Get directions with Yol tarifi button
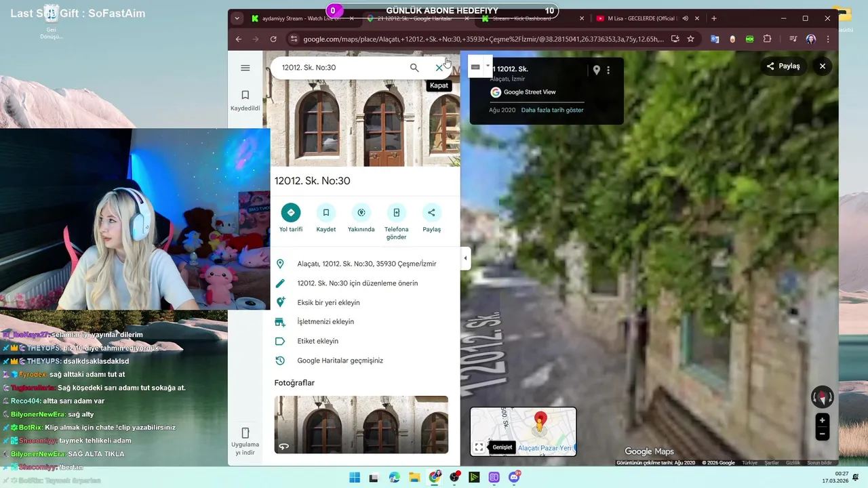 [291, 218]
